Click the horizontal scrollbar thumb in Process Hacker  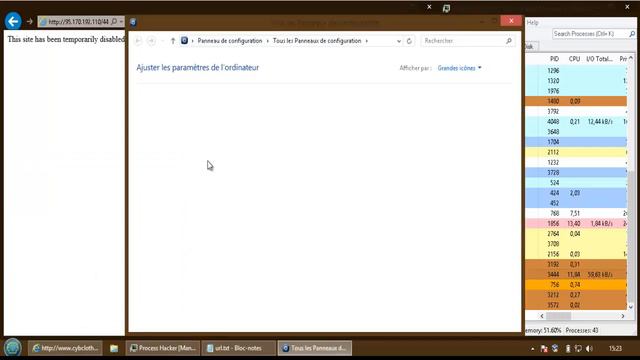tap(558, 316)
